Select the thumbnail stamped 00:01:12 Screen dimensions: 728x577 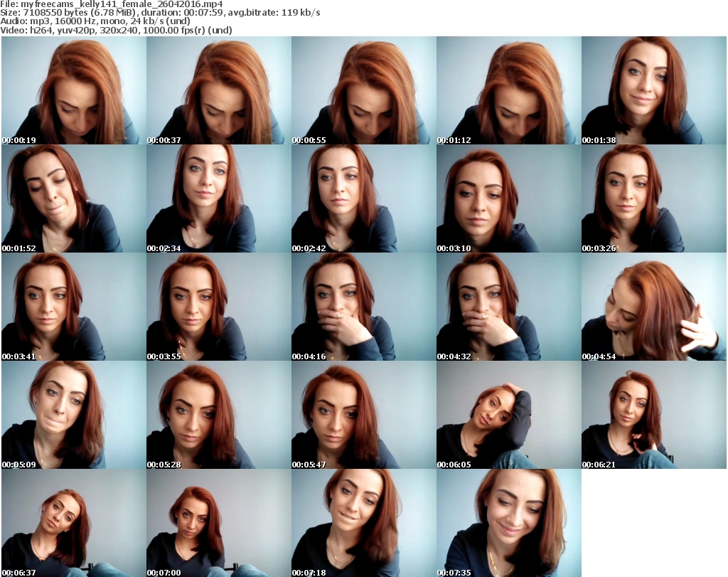508,90
